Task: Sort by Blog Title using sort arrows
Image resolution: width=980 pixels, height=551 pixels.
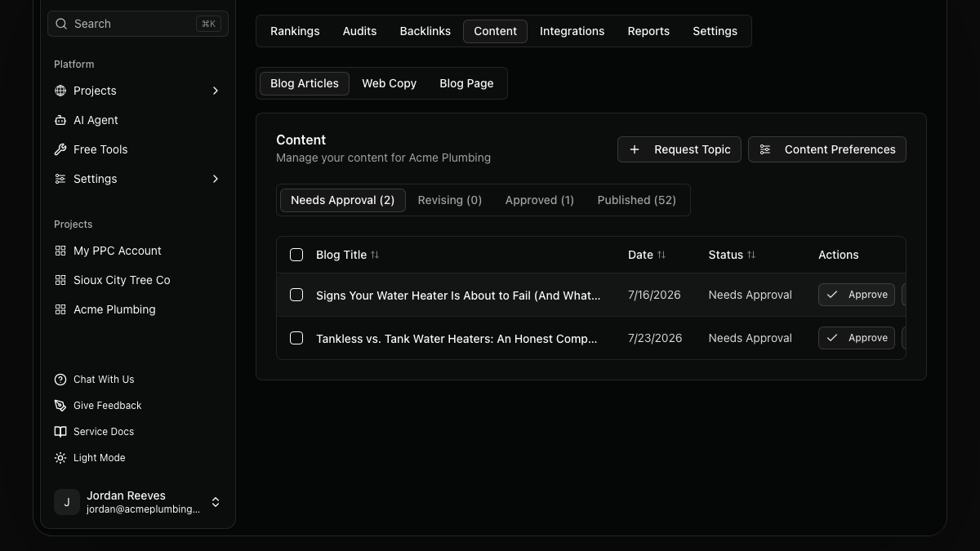Action: coord(375,255)
